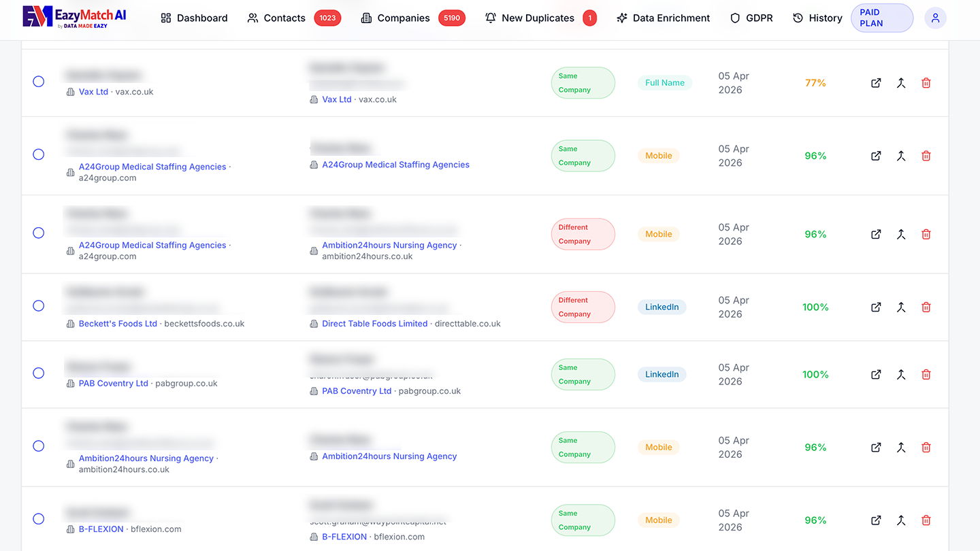This screenshot has height=551, width=980.
Task: Merge the A24Group Same Company pair
Action: (x=901, y=156)
